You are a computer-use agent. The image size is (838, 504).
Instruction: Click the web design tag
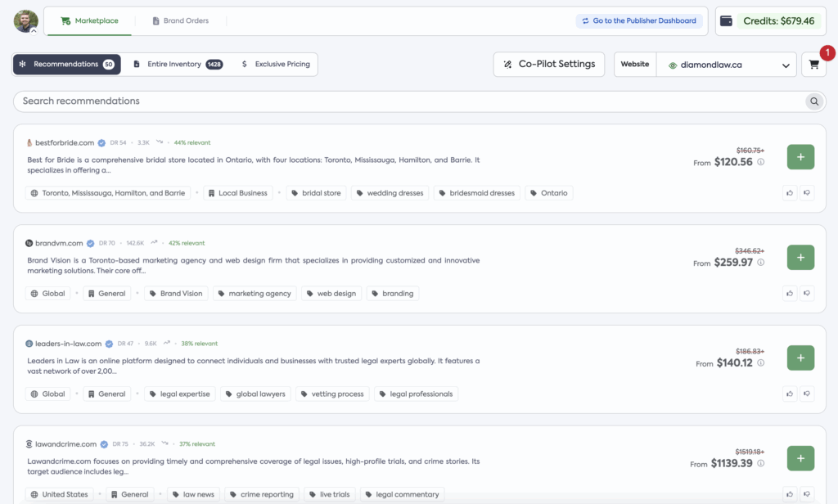pos(331,294)
